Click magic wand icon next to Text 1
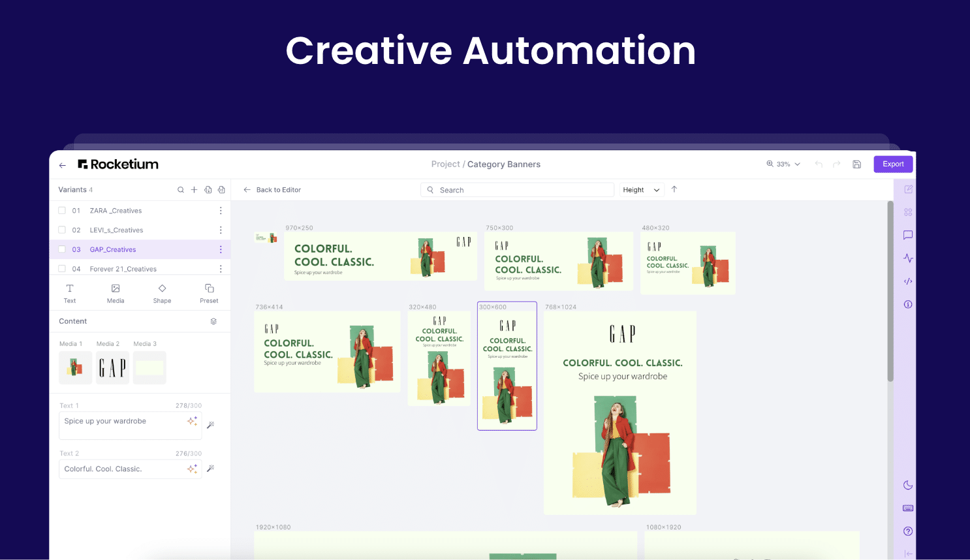Image resolution: width=970 pixels, height=560 pixels. [210, 425]
